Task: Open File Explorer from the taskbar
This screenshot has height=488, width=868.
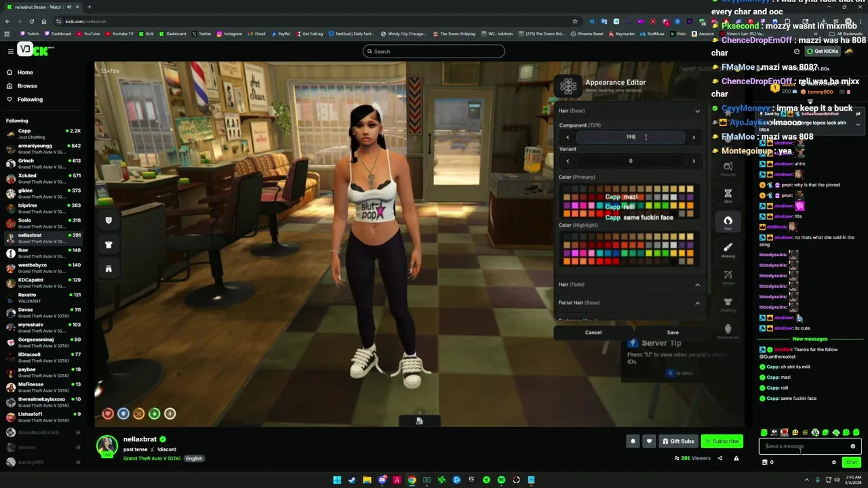Action: (x=367, y=480)
